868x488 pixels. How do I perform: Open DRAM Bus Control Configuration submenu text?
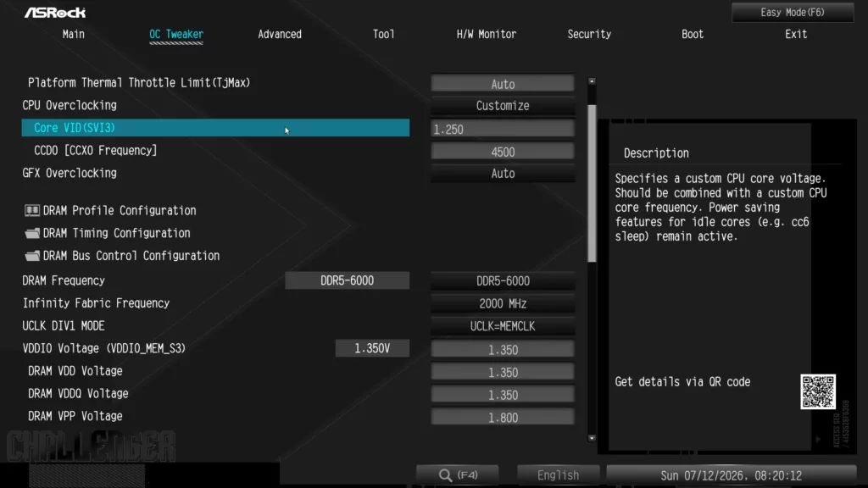[x=131, y=256]
